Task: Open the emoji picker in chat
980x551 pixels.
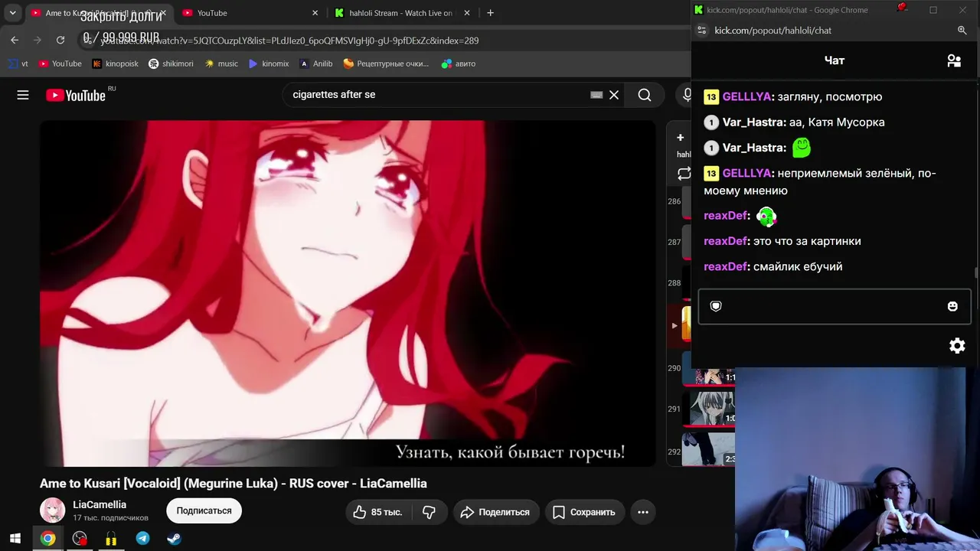Action: pos(952,306)
